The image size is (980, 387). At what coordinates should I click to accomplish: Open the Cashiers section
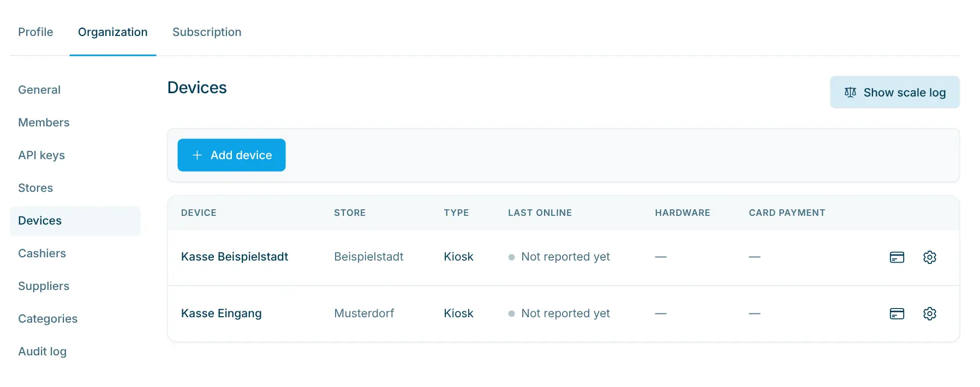(42, 253)
